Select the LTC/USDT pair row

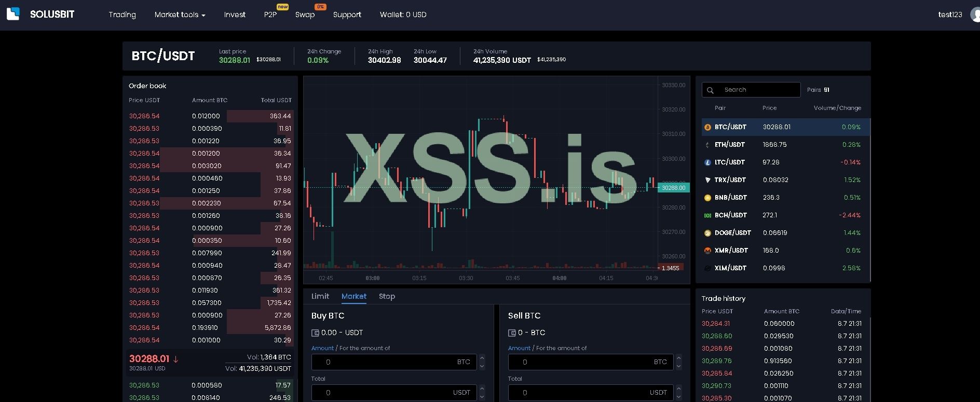(x=785, y=162)
